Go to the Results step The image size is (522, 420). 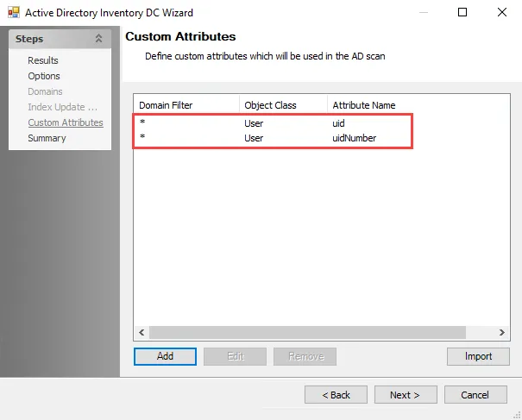43,60
